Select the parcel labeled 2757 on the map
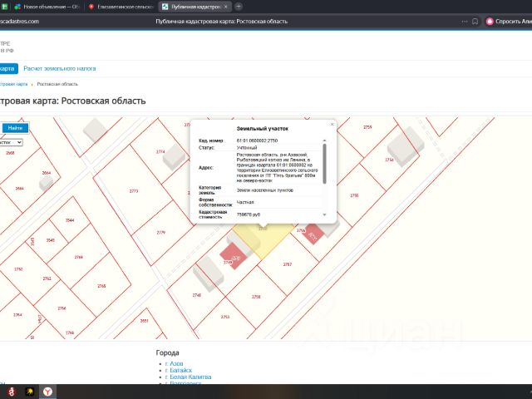 point(288,264)
